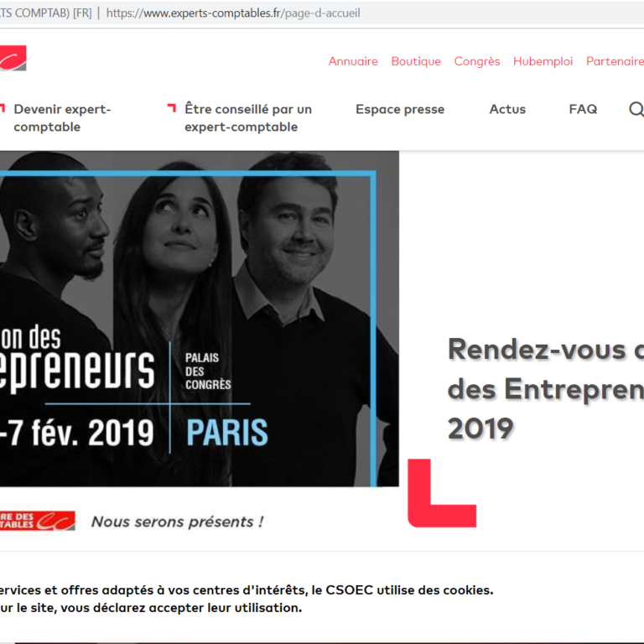
Task: Open the Partenaire link
Action: click(x=615, y=61)
